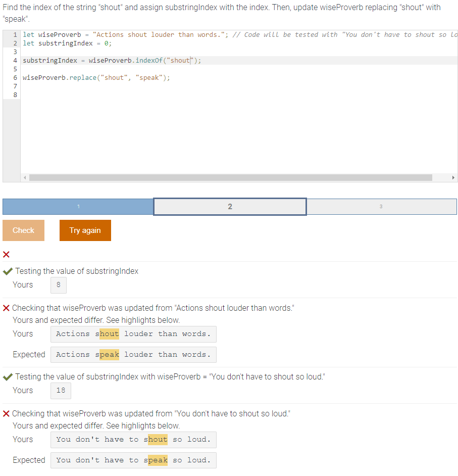
Task: Click line 2 substringIndex declaration
Action: [67, 43]
